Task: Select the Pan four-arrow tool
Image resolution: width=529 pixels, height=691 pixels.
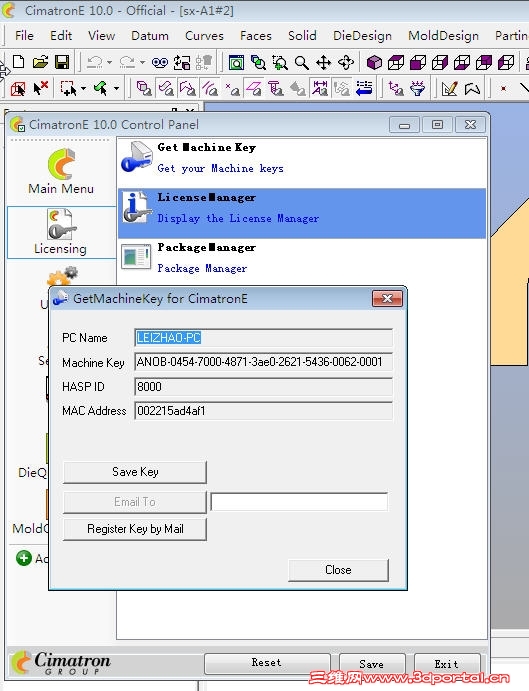Action: [x=324, y=63]
